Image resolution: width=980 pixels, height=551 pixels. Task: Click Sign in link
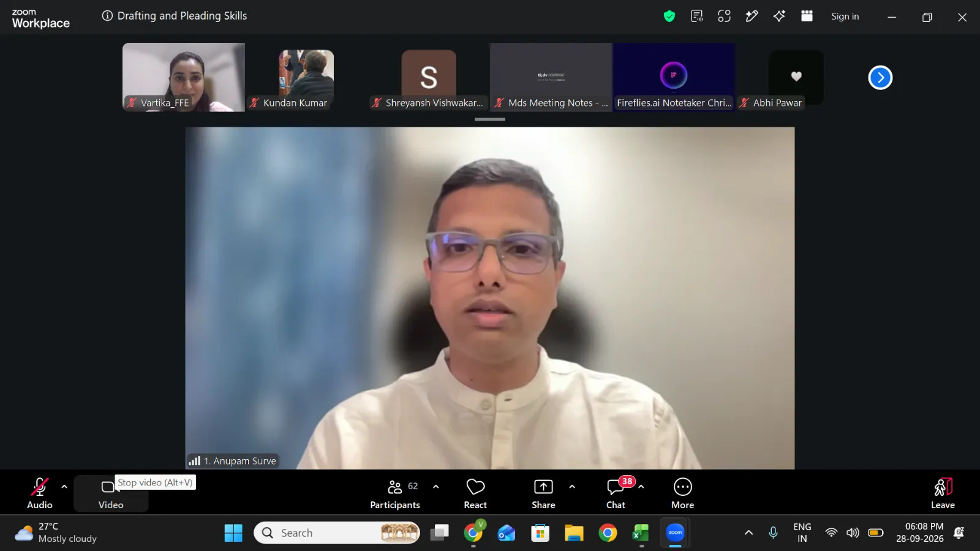845,17
